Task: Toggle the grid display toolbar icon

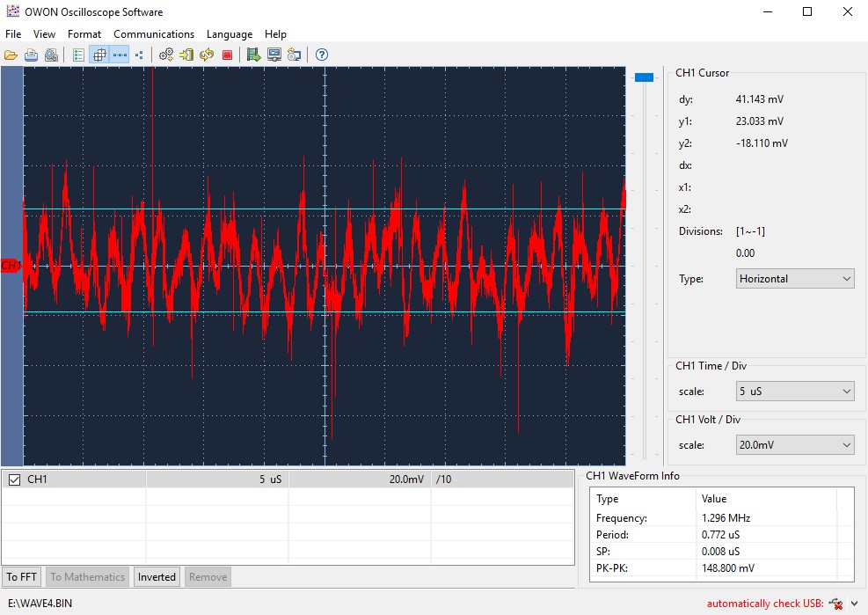Action: (x=99, y=55)
